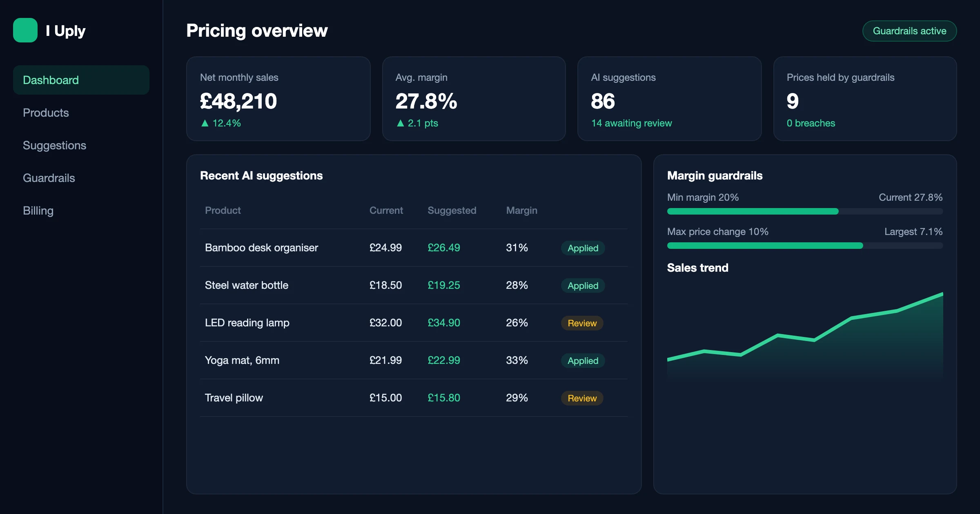This screenshot has width=980, height=514.
Task: Open the Avg. margin card
Action: [474, 99]
